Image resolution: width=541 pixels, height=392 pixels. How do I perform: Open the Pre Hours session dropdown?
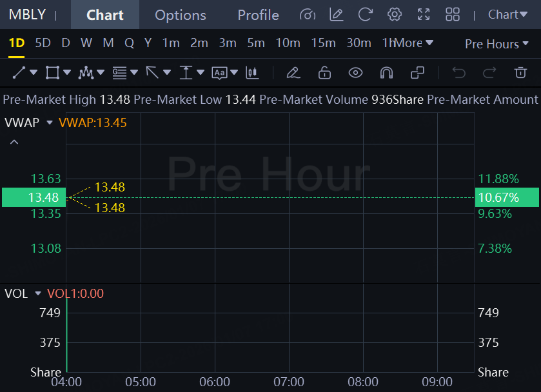click(x=497, y=44)
